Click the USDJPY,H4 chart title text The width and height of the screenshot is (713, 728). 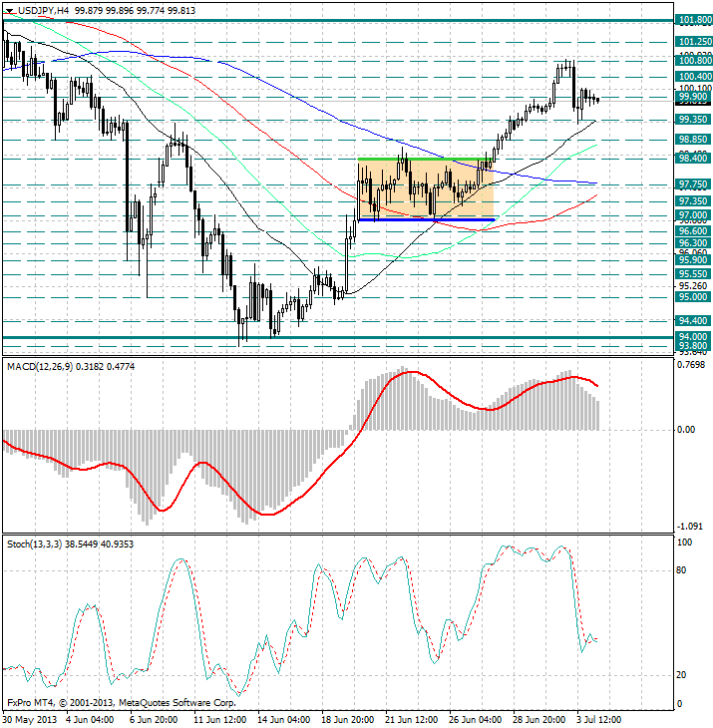tap(43, 10)
